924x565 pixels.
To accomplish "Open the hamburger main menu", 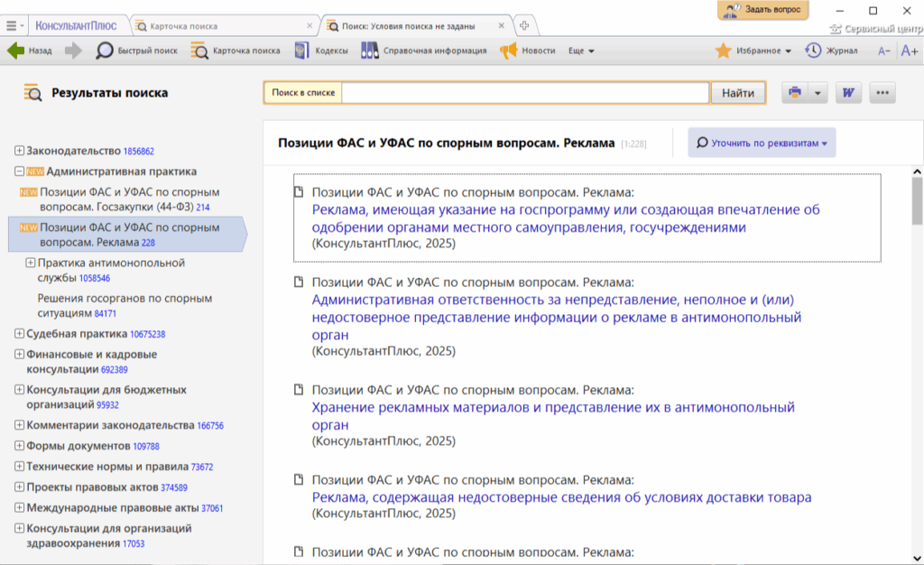I will (x=14, y=26).
